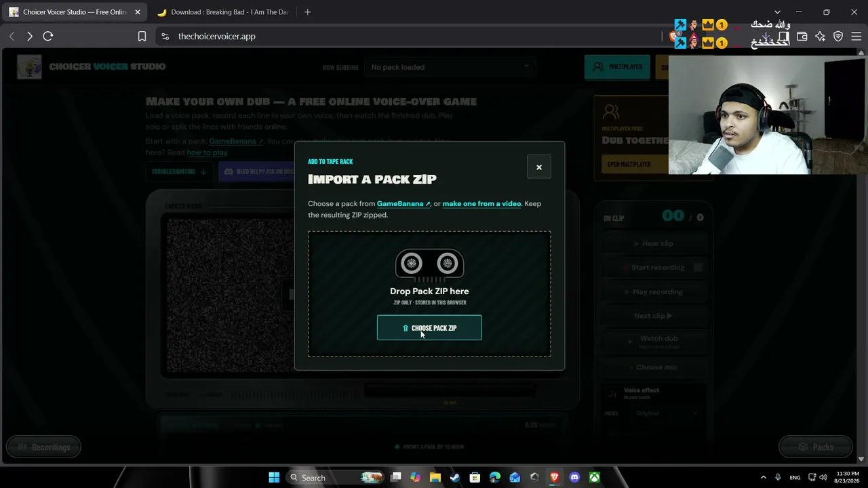This screenshot has height=488, width=868.
Task: Click Choose mic in the side panel
Action: 653,367
